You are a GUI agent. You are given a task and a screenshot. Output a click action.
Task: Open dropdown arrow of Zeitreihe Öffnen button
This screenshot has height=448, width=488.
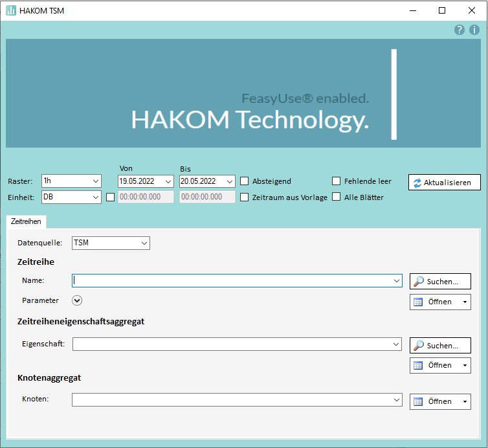(464, 302)
